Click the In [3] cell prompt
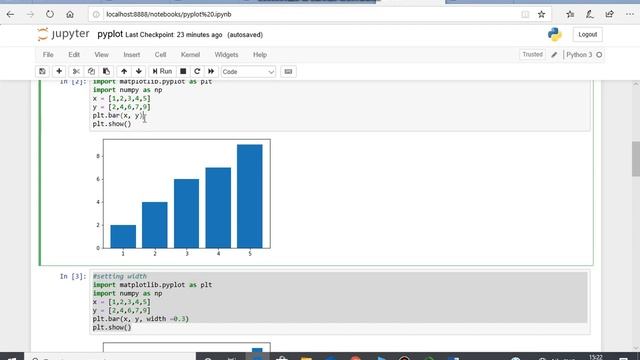Screen dimensions: 640x360 pyautogui.click(x=73, y=276)
